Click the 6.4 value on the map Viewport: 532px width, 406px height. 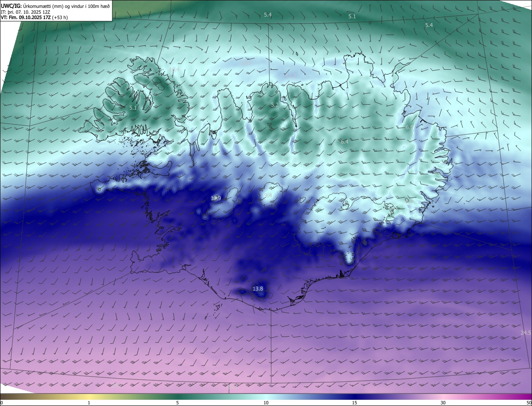(345, 142)
